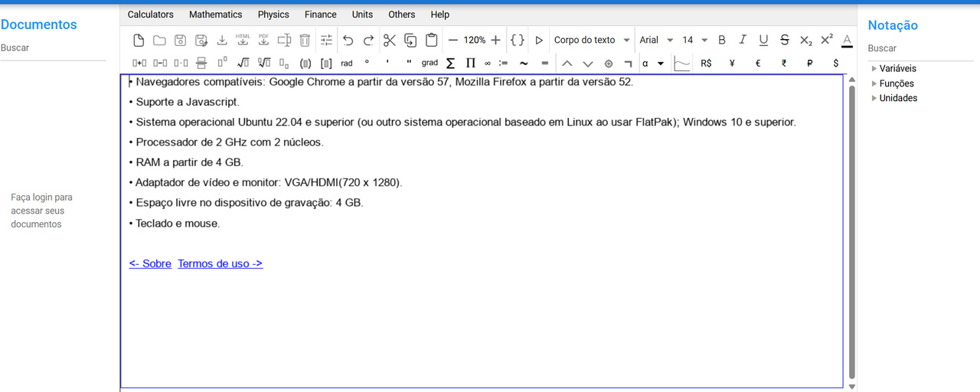
Task: Expand the Unidades tree node
Action: pos(874,98)
